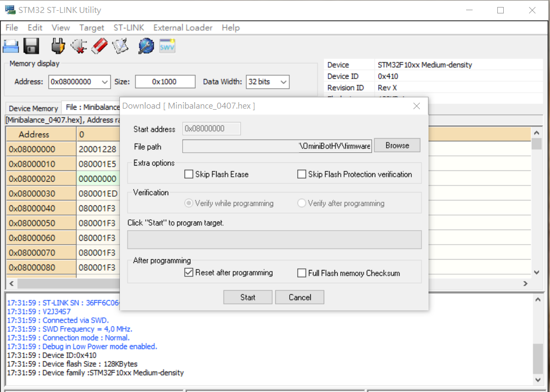Screen dimensions: 550x392
Task: Select Verify while programming radio button
Action: (x=189, y=203)
